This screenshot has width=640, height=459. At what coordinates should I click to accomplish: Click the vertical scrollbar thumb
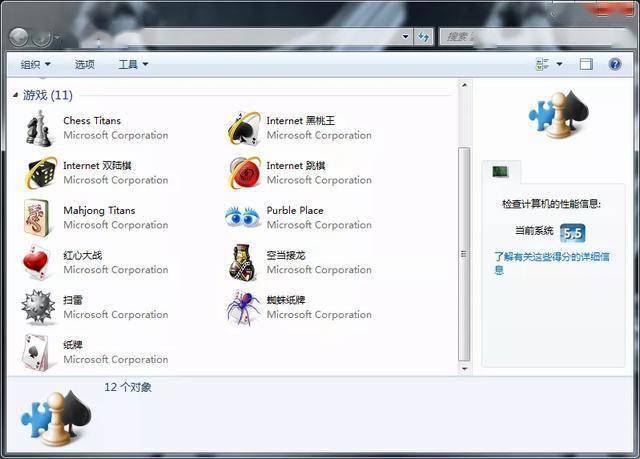[x=464, y=254]
